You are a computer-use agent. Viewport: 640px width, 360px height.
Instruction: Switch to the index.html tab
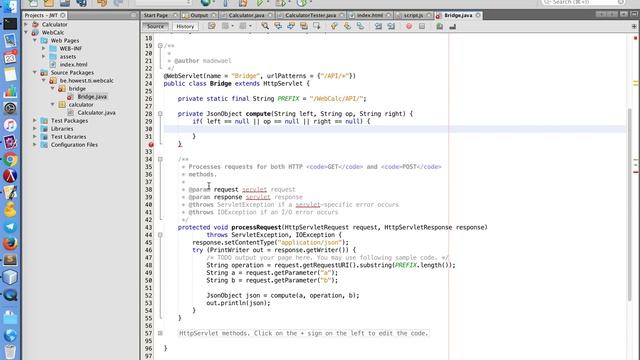370,15
